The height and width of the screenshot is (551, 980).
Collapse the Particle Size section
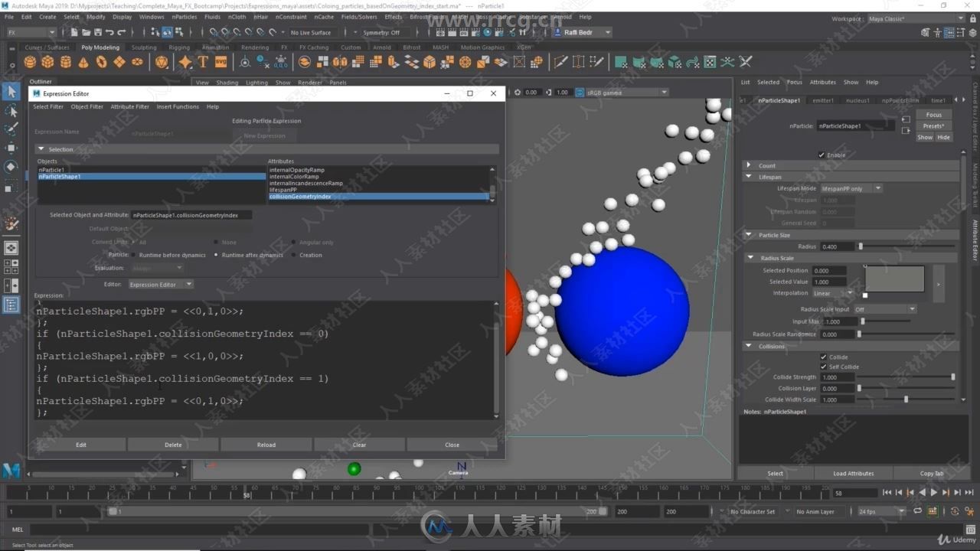click(x=749, y=235)
